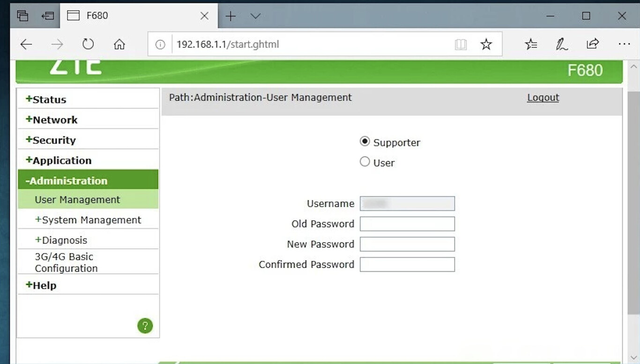This screenshot has width=640, height=364.
Task: Expand the Status menu section
Action: coord(46,99)
